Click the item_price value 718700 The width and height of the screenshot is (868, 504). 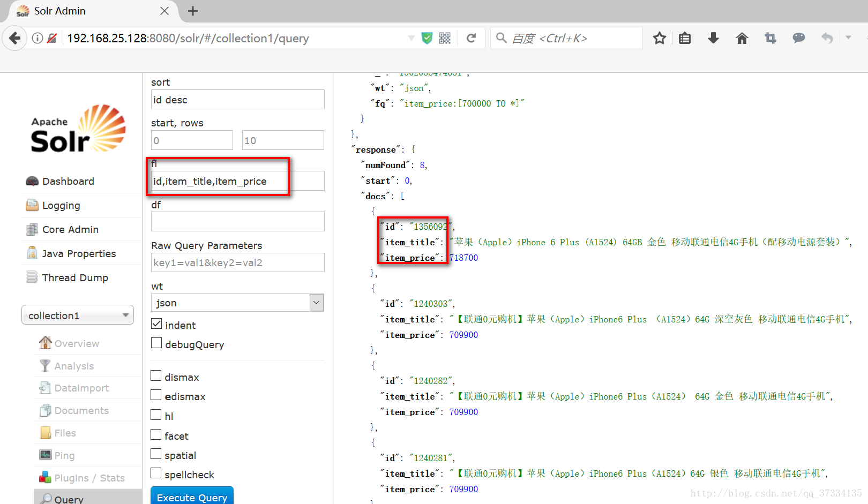[x=464, y=258]
